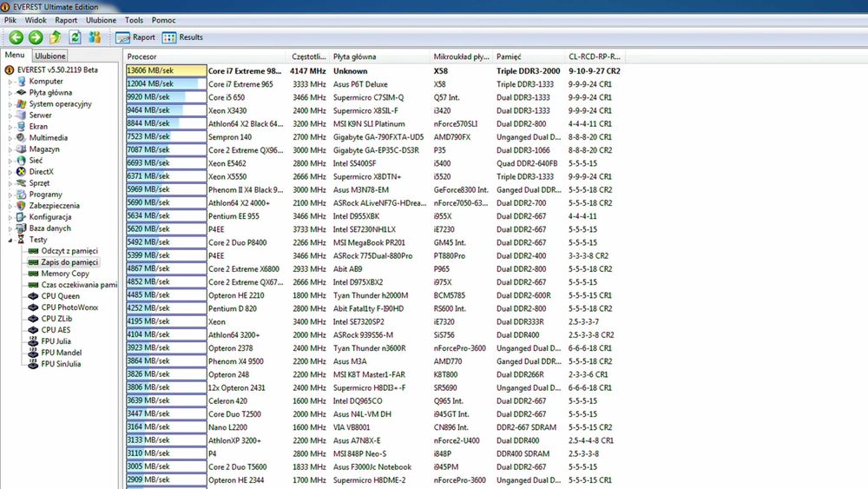Select the 12004 MB/sek result bar
The width and height of the screenshot is (868, 489).
166,83
